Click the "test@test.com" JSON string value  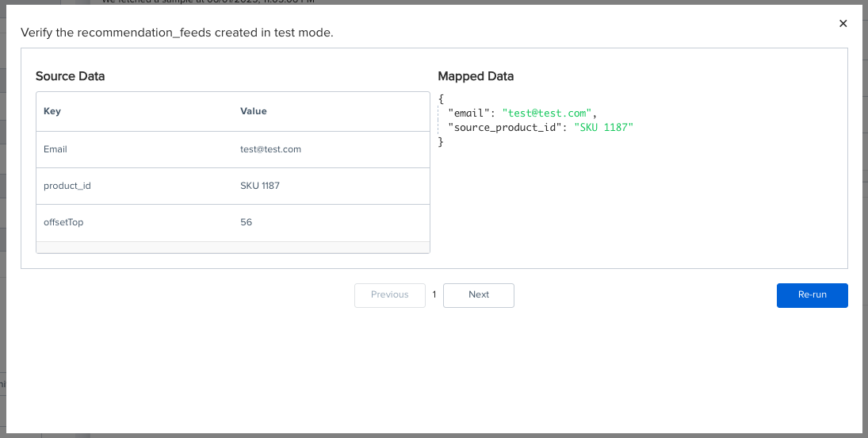546,113
